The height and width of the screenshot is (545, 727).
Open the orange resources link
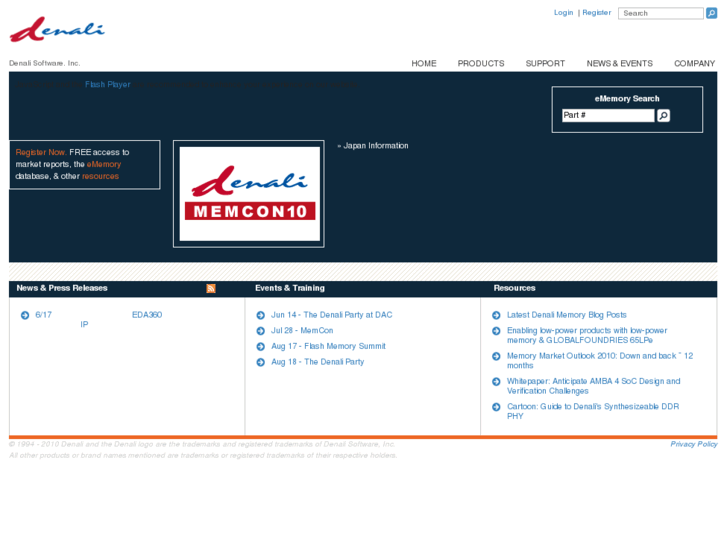click(x=100, y=176)
